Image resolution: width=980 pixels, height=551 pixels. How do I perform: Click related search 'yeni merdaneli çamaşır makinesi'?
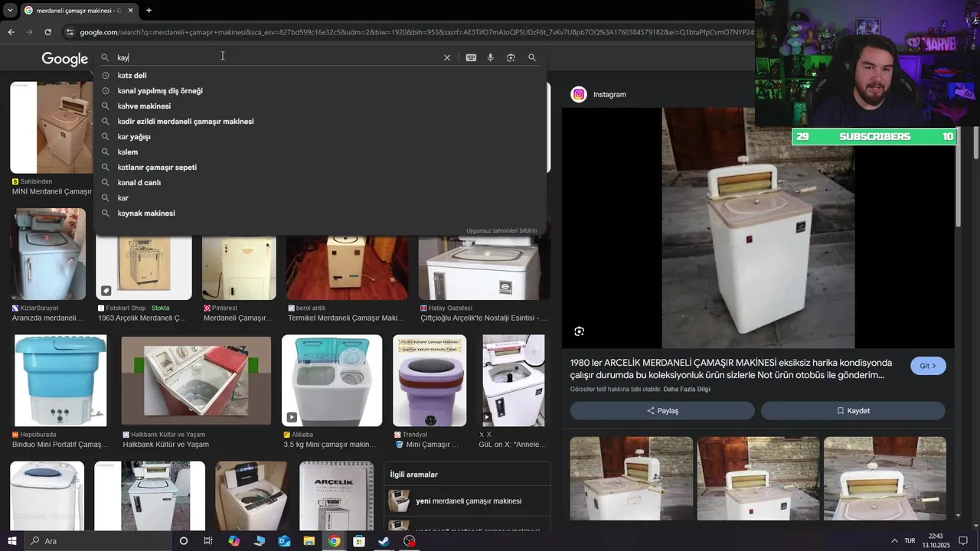pyautogui.click(x=467, y=501)
